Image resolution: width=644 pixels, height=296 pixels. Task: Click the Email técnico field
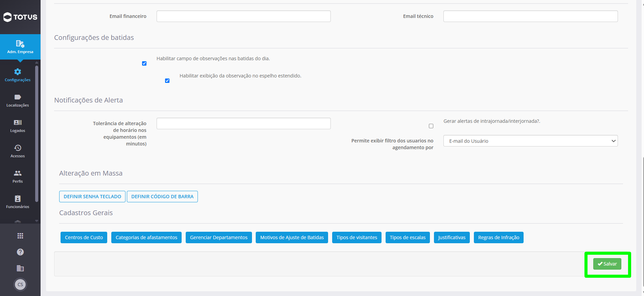point(530,16)
